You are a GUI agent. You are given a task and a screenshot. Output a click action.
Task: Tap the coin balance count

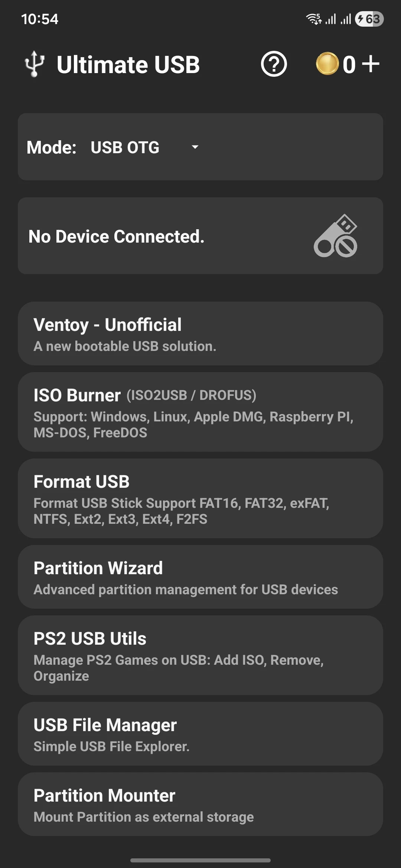point(349,65)
